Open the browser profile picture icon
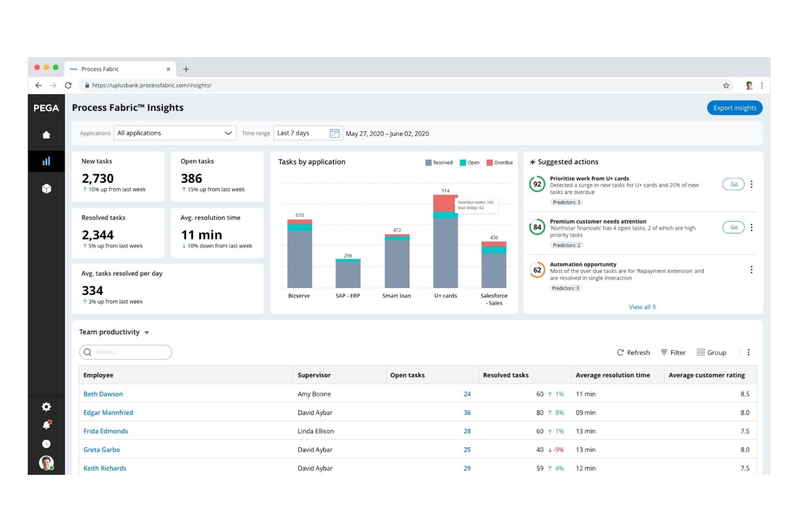Viewport: 798px width, 532px height. click(749, 85)
